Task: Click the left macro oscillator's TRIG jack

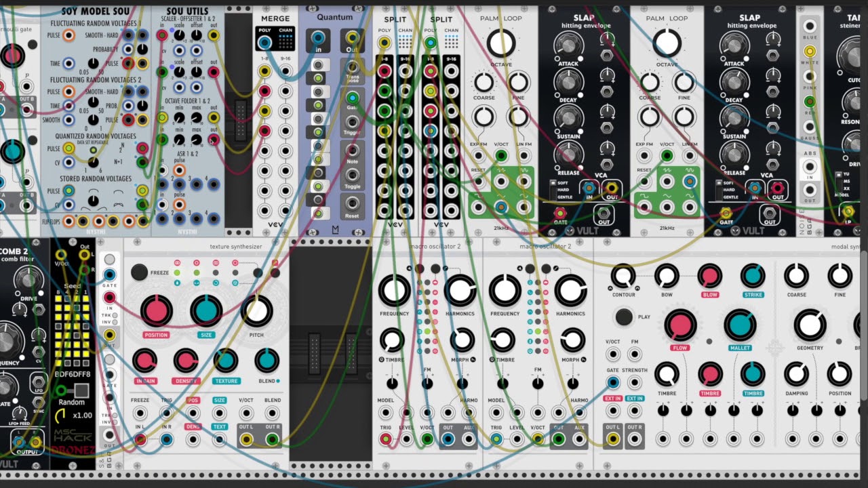Action: pos(386,439)
